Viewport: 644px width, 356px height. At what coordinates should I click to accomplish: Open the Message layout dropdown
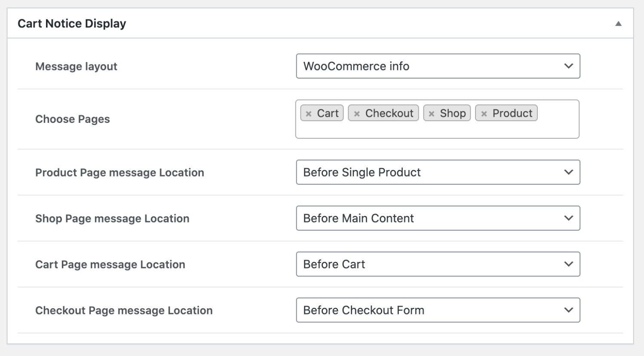pos(438,66)
